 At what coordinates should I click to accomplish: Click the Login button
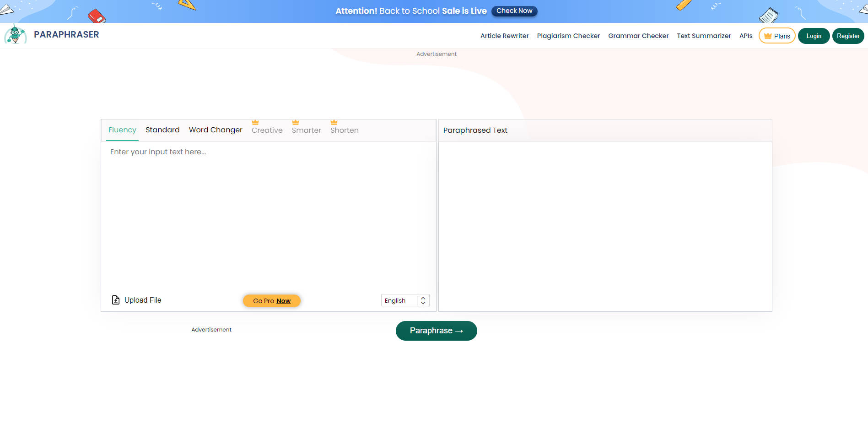click(814, 36)
